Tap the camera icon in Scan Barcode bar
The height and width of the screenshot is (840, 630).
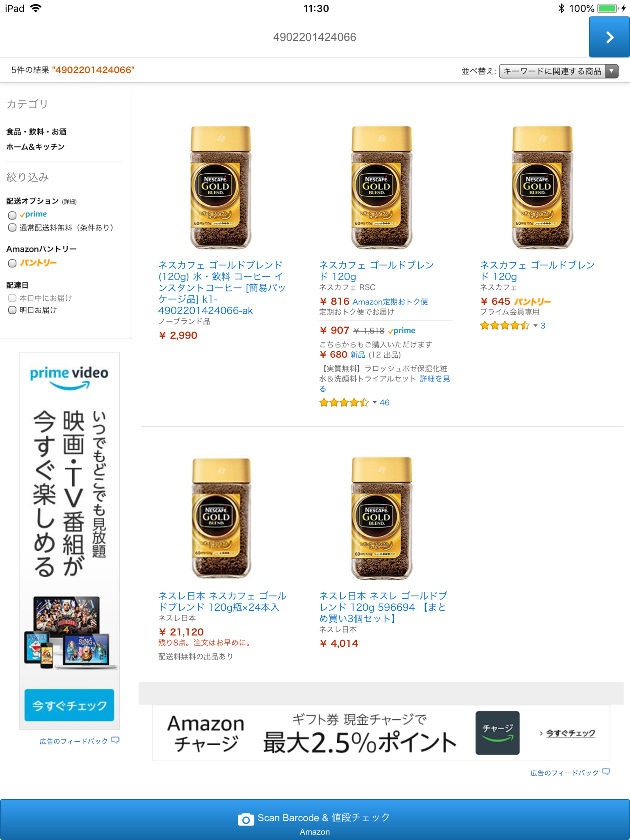(x=246, y=819)
